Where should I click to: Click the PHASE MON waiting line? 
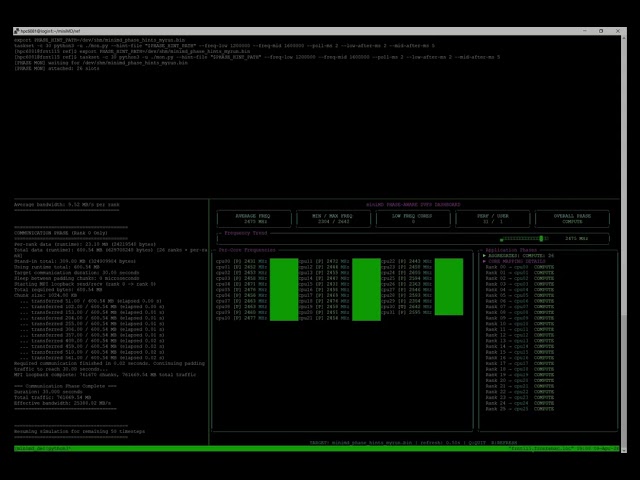click(x=101, y=63)
